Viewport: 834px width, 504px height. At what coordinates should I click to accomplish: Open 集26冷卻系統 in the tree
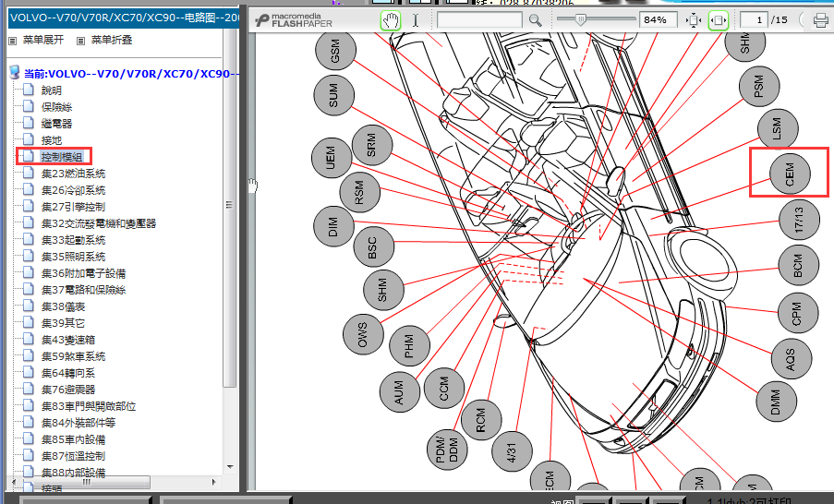coord(73,190)
